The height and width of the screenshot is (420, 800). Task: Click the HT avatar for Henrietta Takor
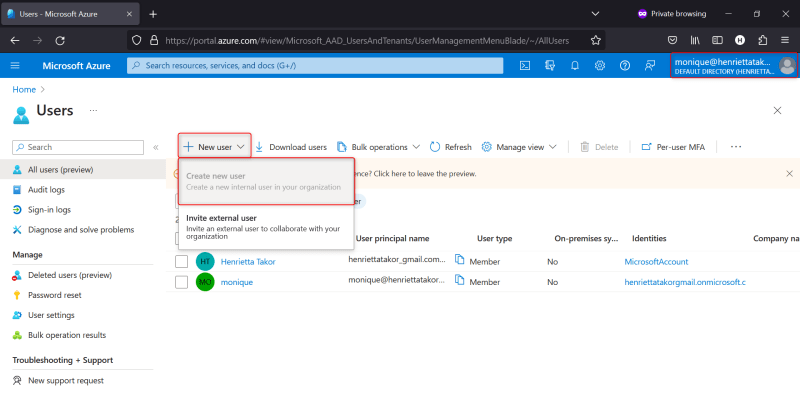coord(205,261)
